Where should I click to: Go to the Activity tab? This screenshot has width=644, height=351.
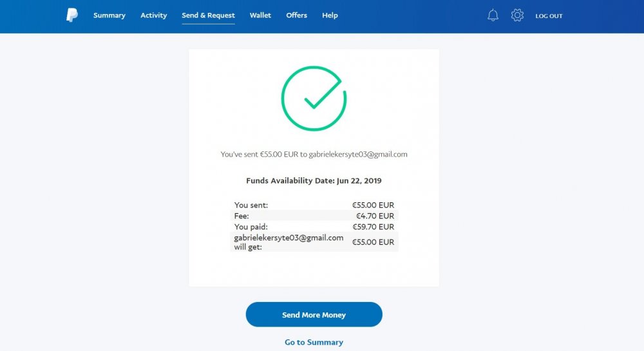pyautogui.click(x=154, y=15)
